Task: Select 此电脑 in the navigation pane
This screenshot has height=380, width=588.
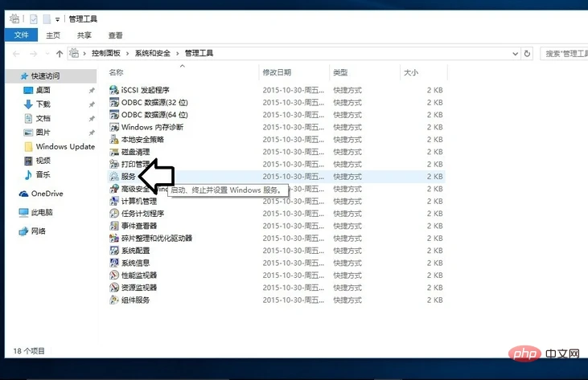Action: click(x=42, y=212)
